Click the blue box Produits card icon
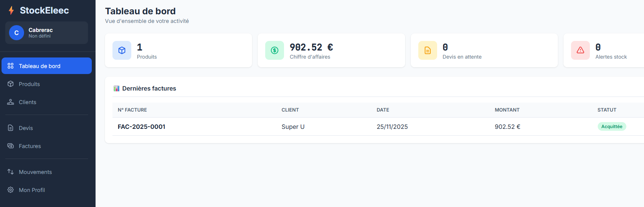The width and height of the screenshot is (644, 207). (x=122, y=50)
